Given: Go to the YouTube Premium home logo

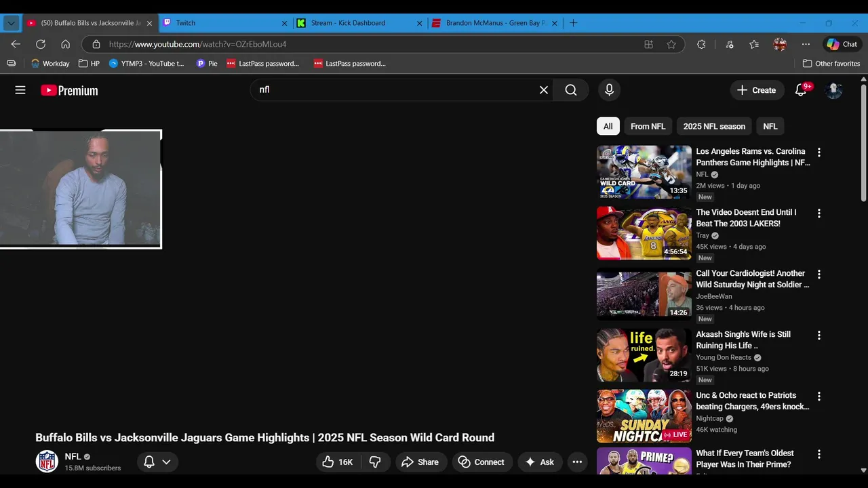Looking at the screenshot, I should pyautogui.click(x=69, y=90).
